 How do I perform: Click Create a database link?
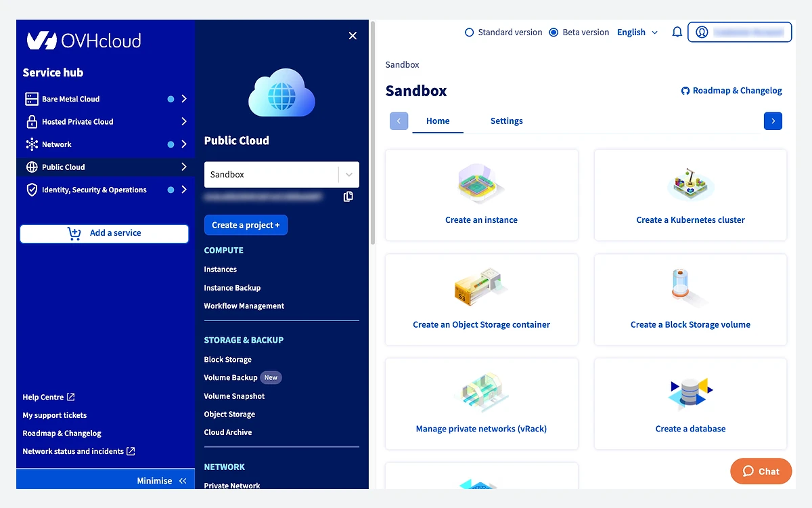(690, 429)
